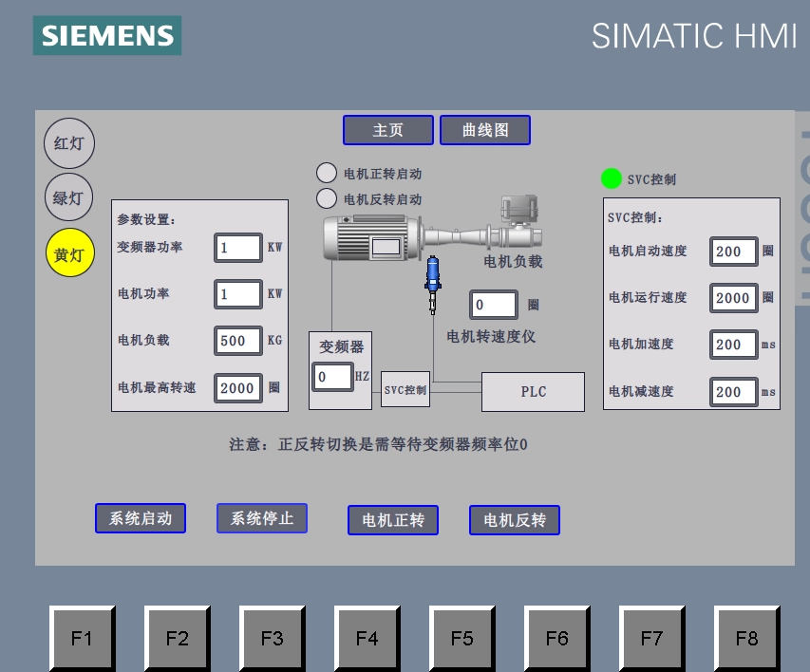
Task: Click the 系统启动 button
Action: point(141,518)
